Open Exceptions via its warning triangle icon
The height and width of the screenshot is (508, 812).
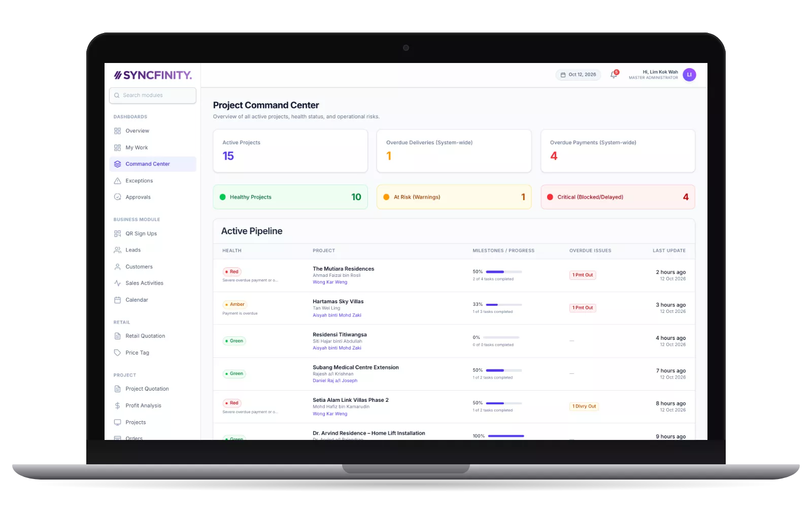point(117,181)
